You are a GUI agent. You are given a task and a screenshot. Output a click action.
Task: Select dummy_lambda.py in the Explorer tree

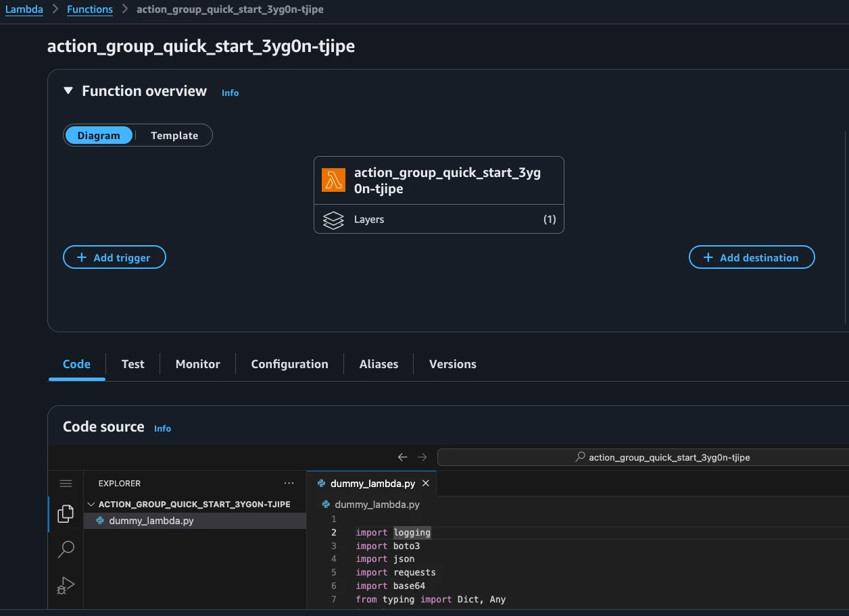pos(195,521)
